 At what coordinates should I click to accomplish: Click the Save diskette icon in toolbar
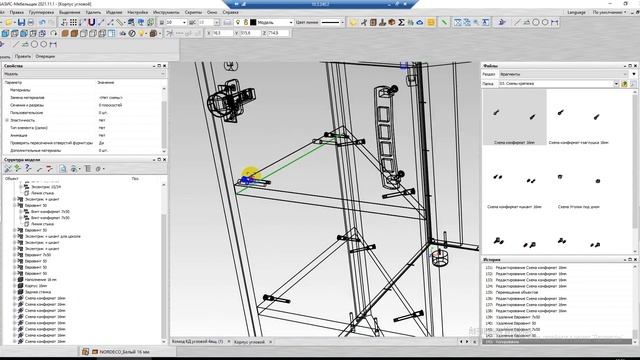click(21, 22)
